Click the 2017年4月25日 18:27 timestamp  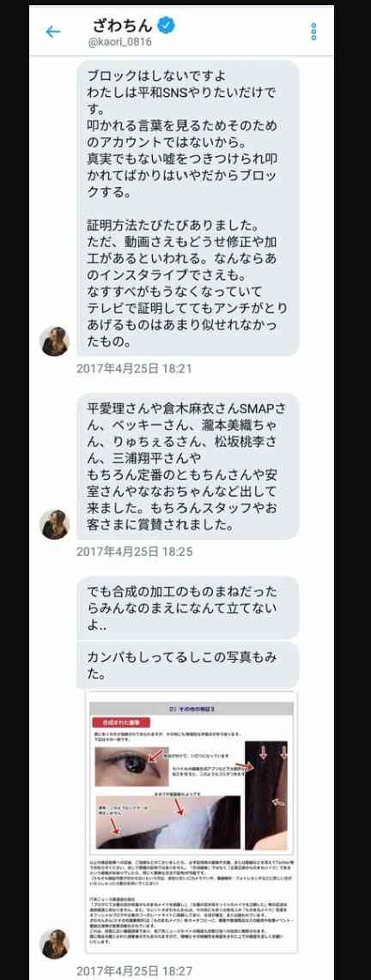134,971
